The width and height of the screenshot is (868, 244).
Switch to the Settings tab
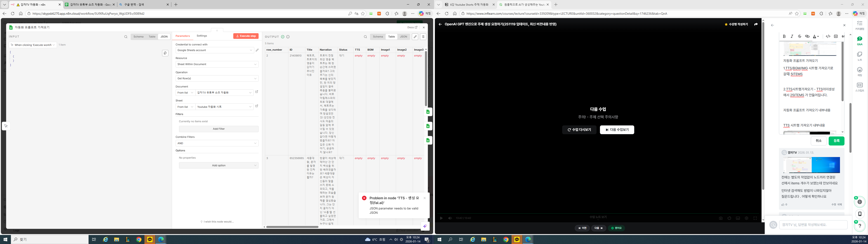201,36
